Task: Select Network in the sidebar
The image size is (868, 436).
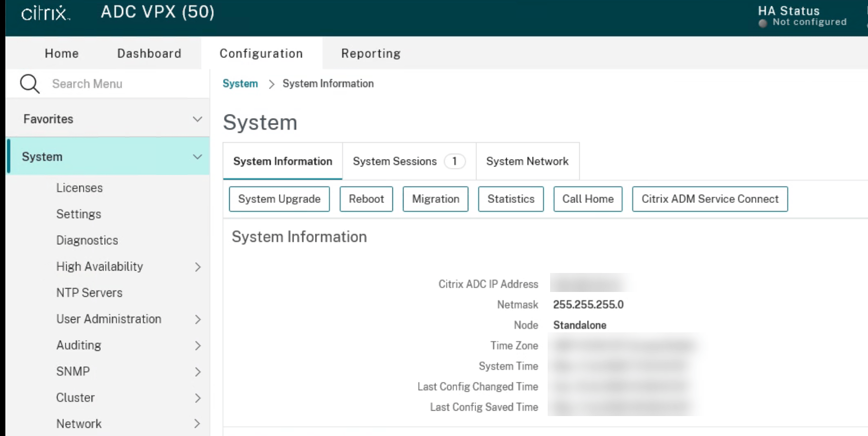Action: (x=79, y=424)
